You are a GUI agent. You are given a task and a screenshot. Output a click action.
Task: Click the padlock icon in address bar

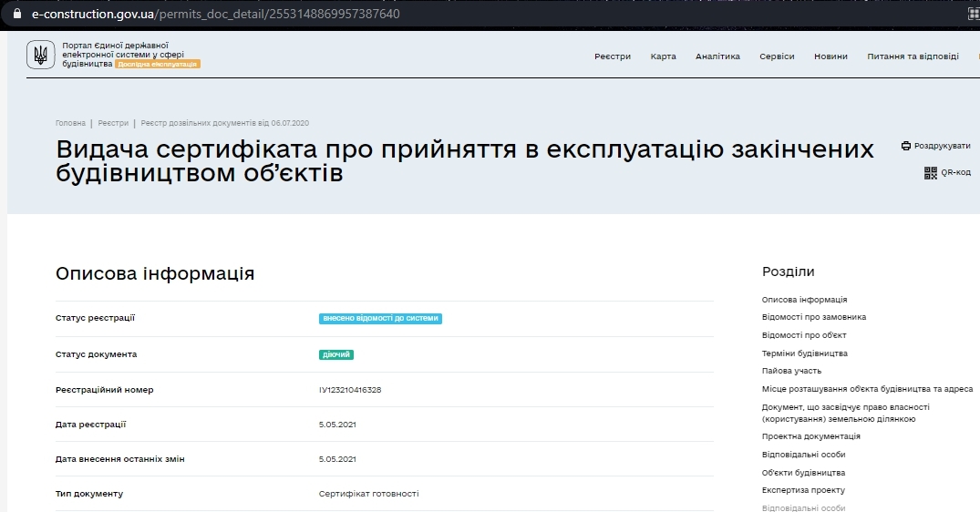(17, 14)
